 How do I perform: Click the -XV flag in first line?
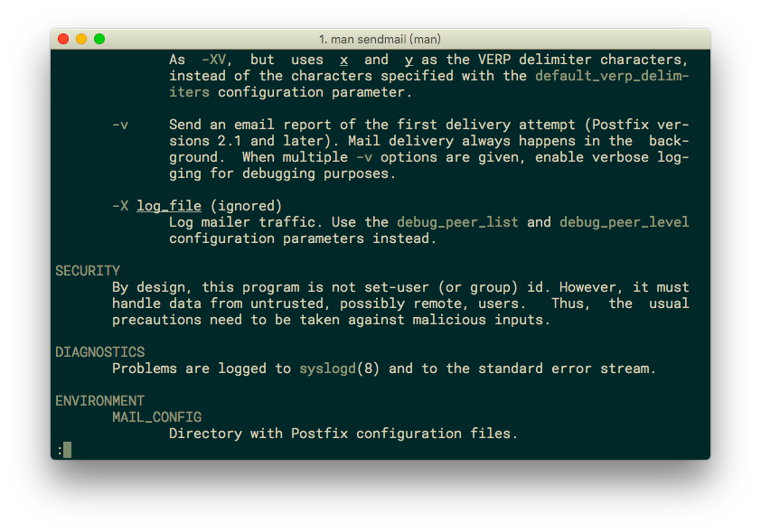pyautogui.click(x=213, y=60)
